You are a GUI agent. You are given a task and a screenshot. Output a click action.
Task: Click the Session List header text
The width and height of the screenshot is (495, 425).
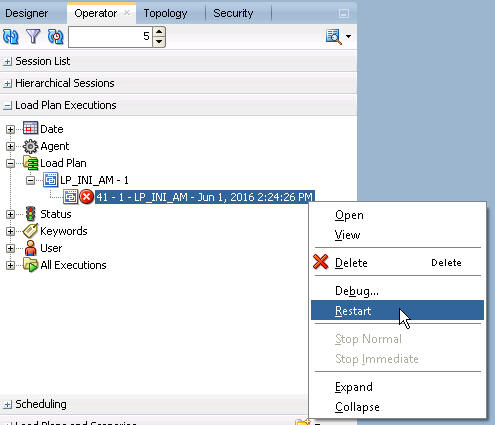pyautogui.click(x=43, y=61)
